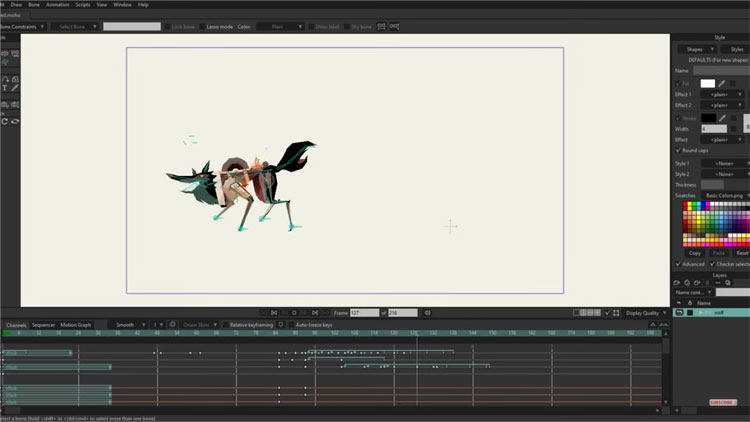Click the stroke Width field
Viewport: 750px width, 422px height.
click(x=714, y=129)
